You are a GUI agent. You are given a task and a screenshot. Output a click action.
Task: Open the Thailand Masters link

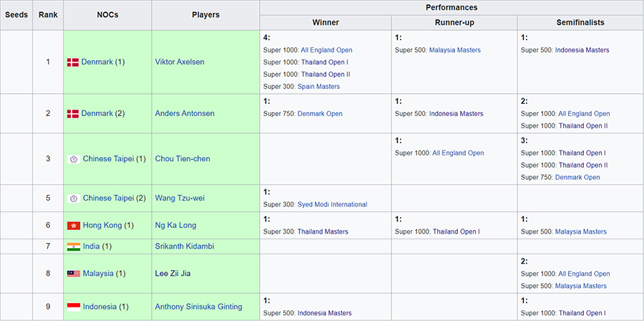[323, 232]
